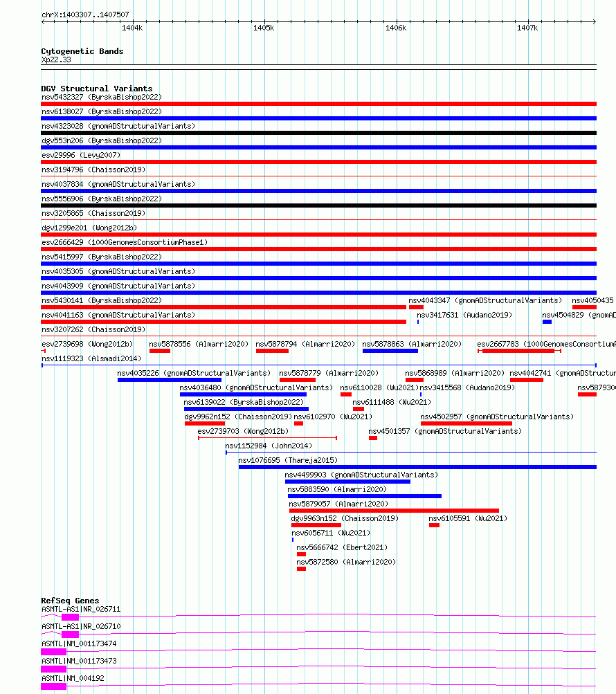Click the red bar under nsv5432327

point(319,104)
